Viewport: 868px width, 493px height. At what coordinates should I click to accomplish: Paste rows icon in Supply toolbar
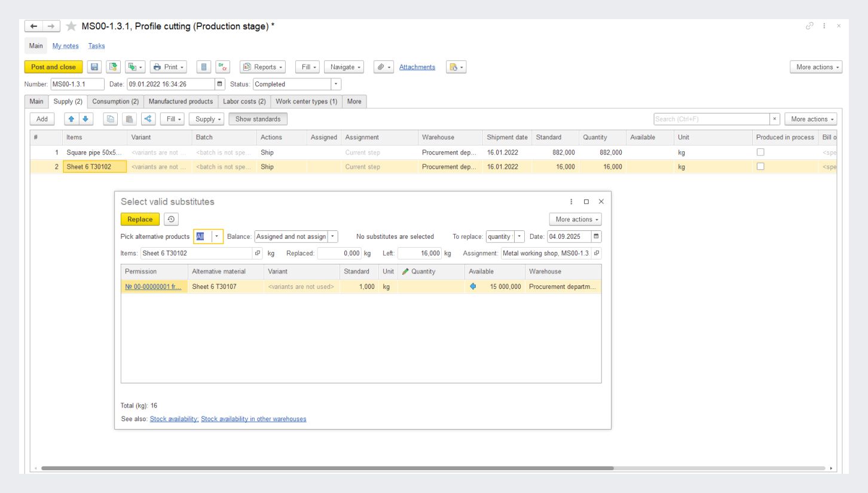point(129,119)
